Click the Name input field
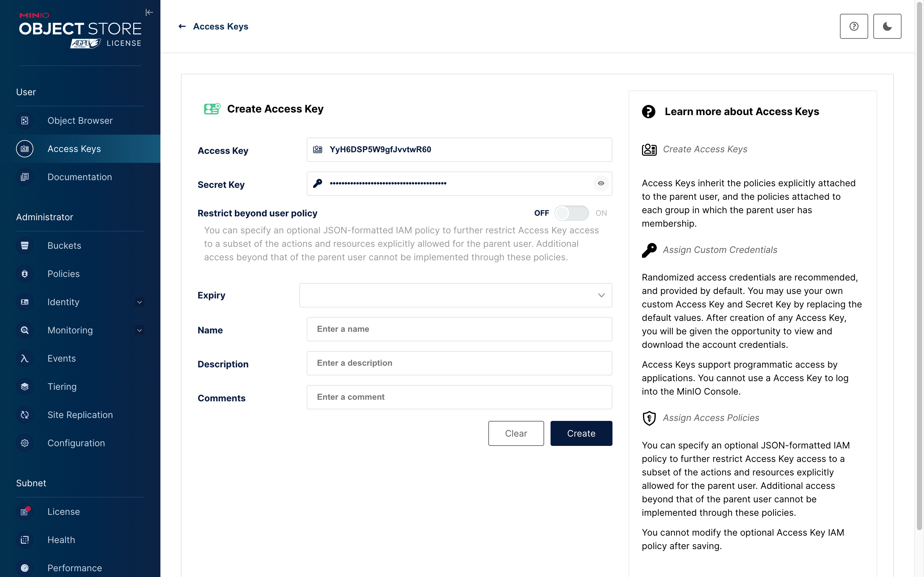924x577 pixels. (459, 329)
